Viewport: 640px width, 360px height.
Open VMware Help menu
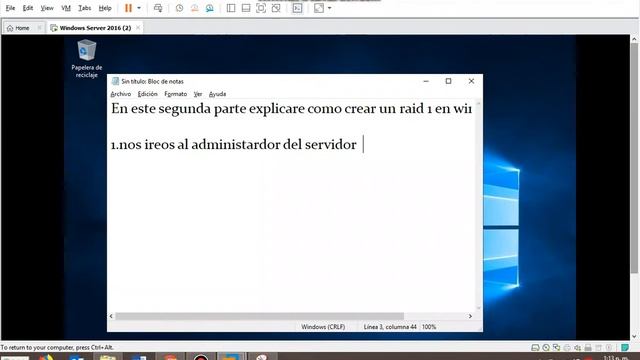click(x=105, y=8)
